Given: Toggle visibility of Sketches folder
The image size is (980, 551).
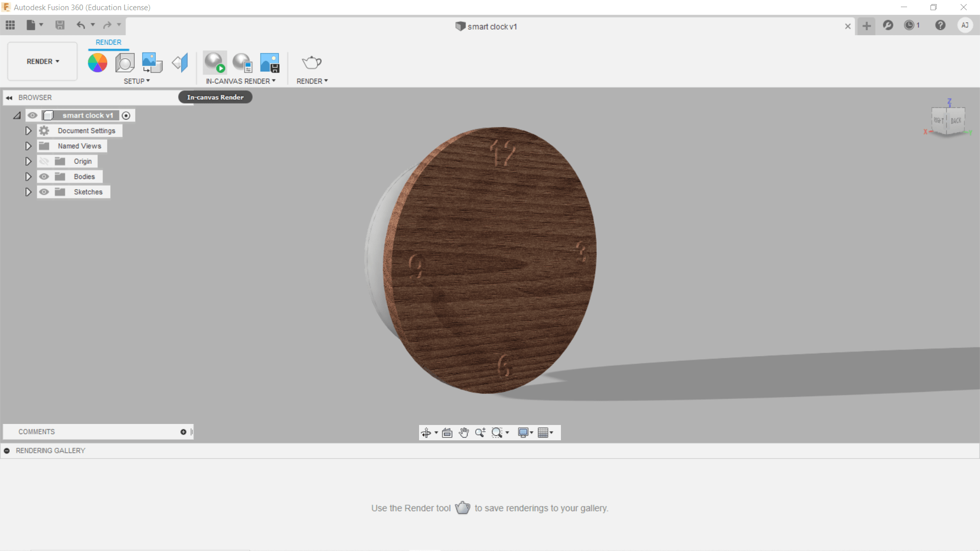Looking at the screenshot, I should point(44,192).
